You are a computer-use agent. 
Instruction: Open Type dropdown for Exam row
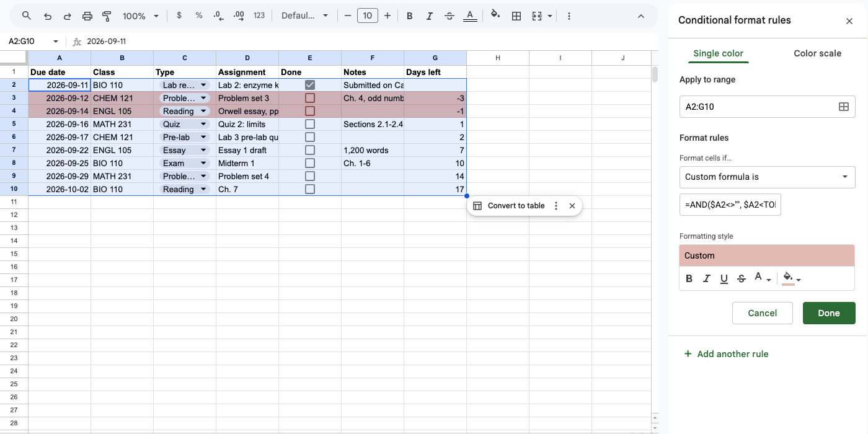click(x=204, y=163)
